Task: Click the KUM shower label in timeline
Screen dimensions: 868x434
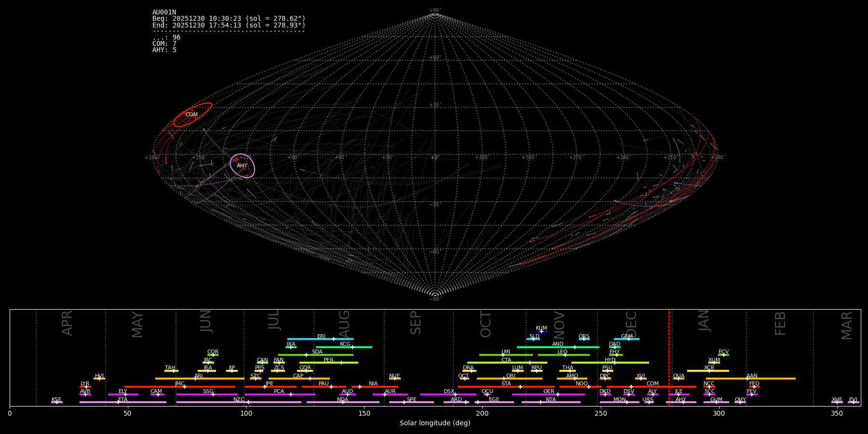Action: (x=541, y=328)
